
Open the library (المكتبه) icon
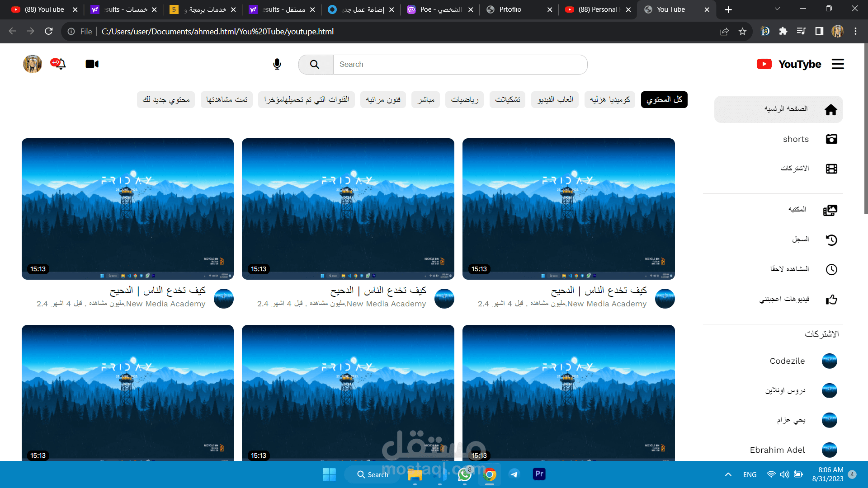[x=830, y=210]
